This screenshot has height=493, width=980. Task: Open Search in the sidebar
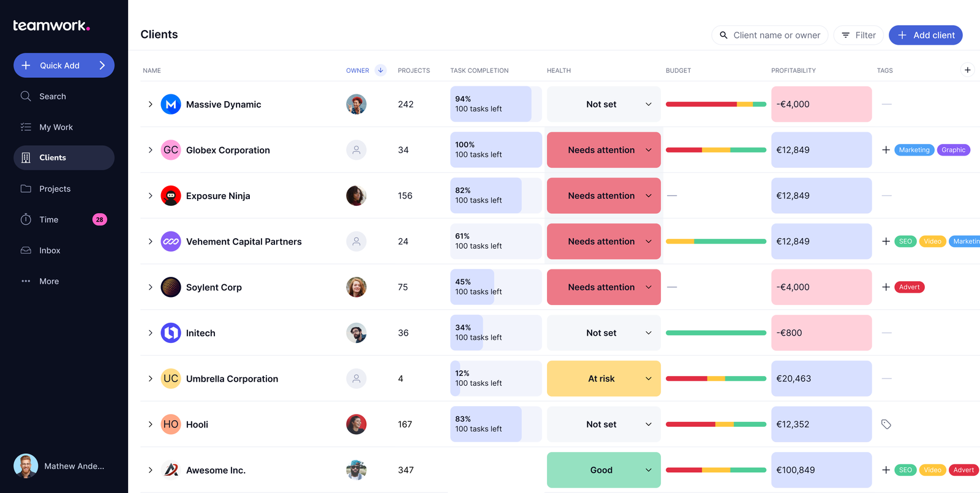tap(64, 96)
